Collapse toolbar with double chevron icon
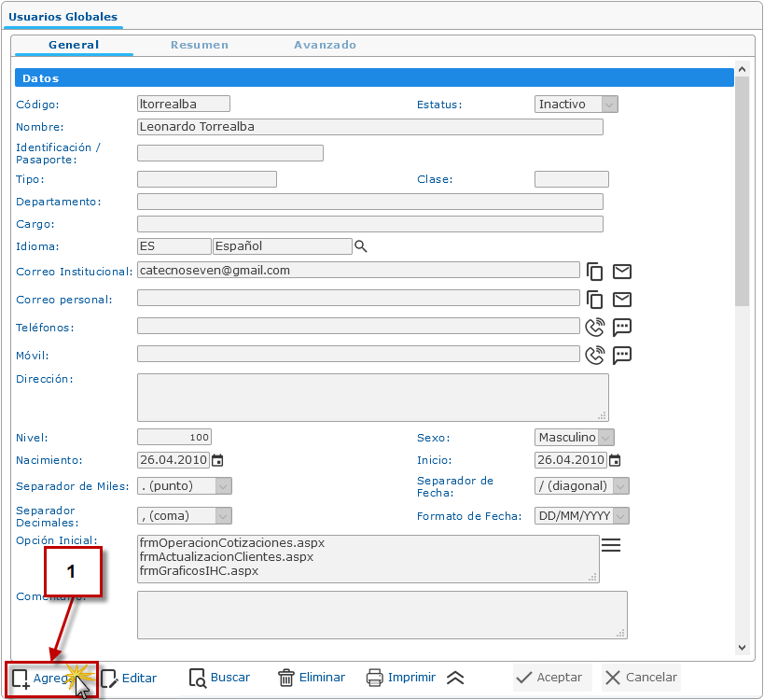 pos(455,679)
